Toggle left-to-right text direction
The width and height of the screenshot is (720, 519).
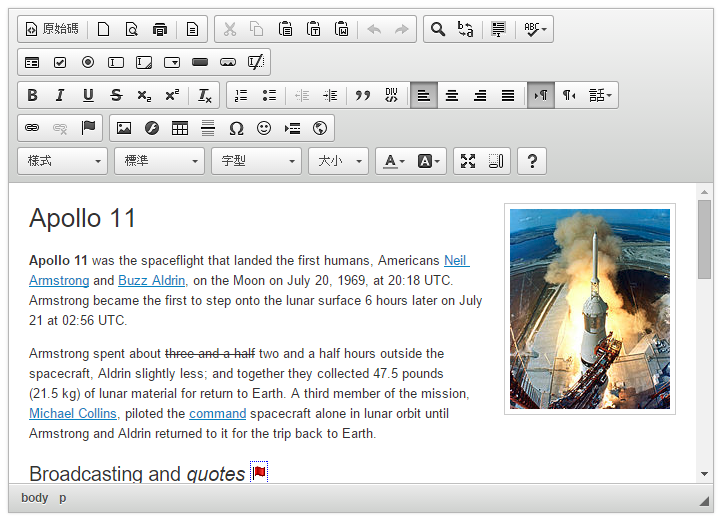541,95
